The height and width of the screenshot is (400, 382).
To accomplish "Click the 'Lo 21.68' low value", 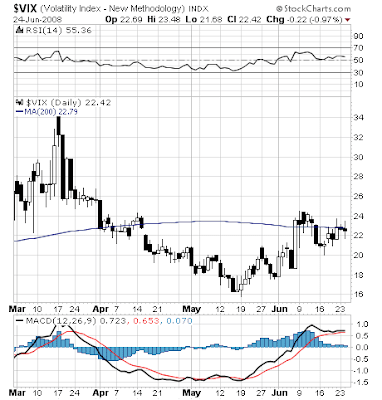I will coord(204,19).
